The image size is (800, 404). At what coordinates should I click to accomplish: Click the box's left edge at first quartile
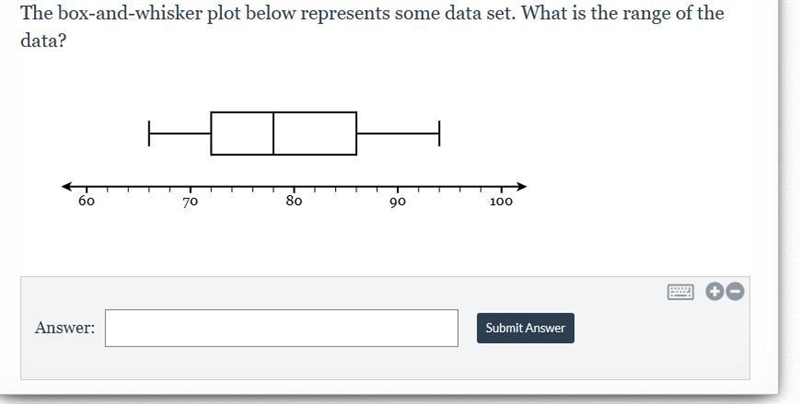click(x=211, y=133)
